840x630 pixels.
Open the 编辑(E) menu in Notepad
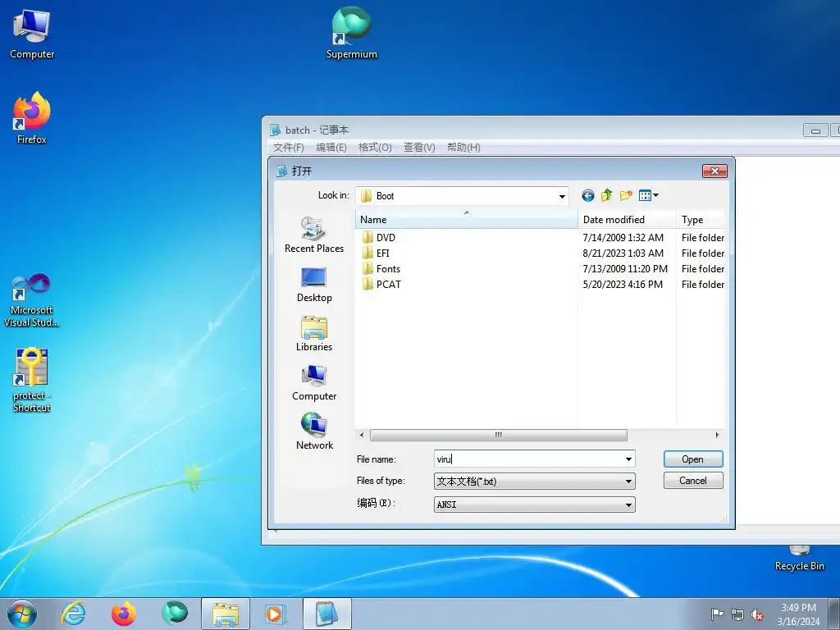331,148
